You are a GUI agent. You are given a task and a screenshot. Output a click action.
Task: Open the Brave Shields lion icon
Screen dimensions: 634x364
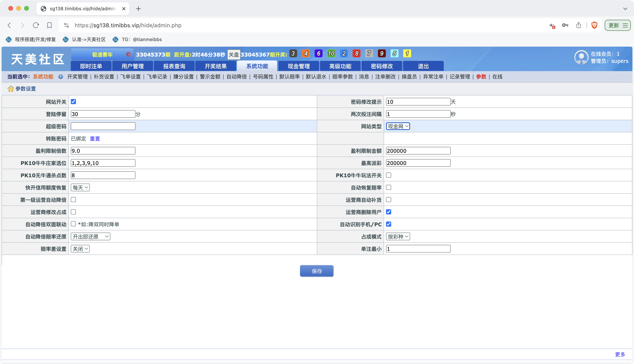click(594, 25)
